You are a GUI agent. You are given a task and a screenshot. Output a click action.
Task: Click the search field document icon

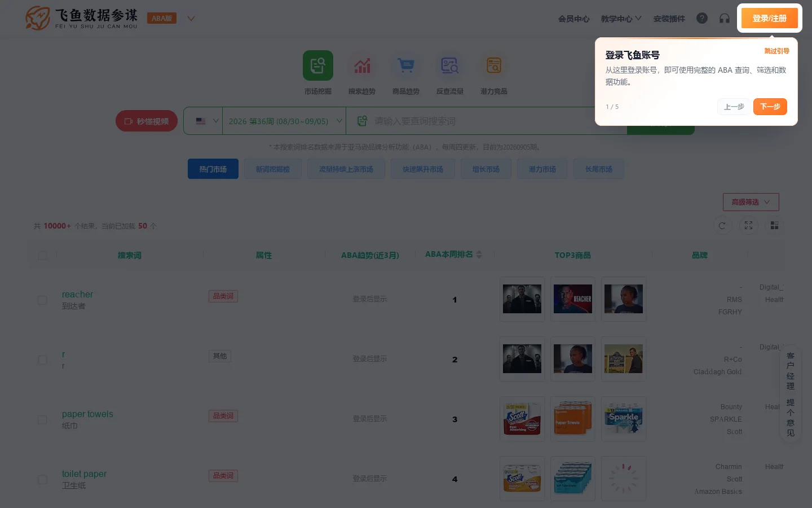pos(362,121)
